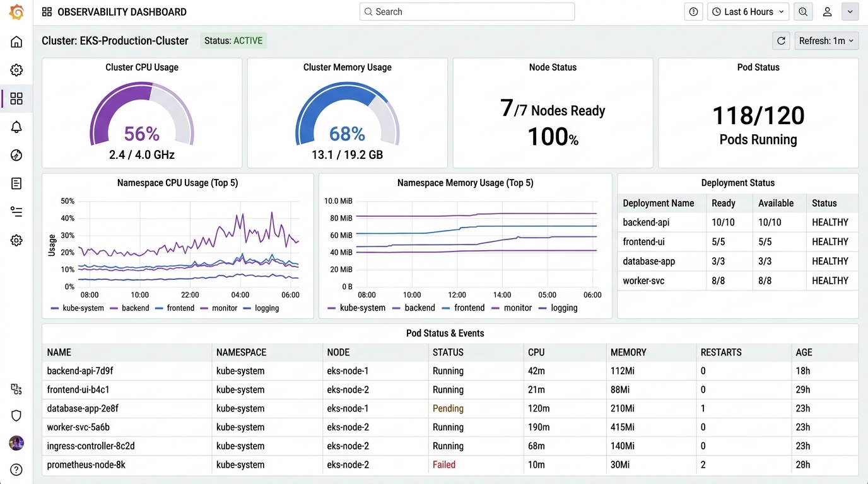Open the Explore compass icon
Image resolution: width=868 pixels, height=484 pixels.
point(16,155)
